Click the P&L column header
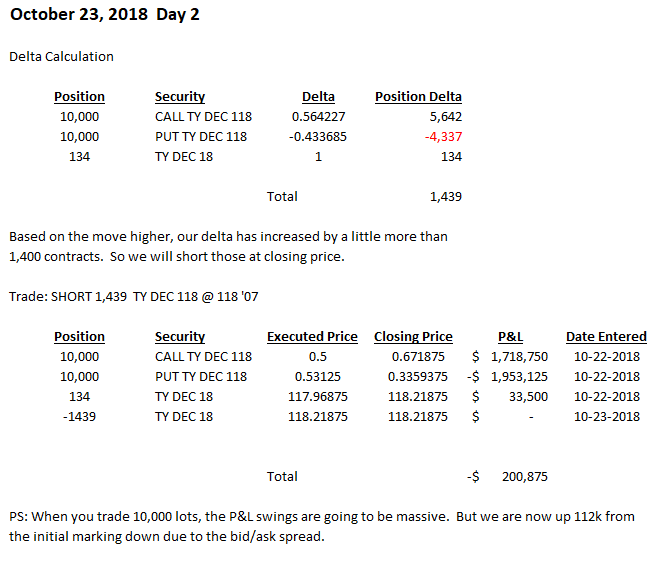Image resolution: width=663 pixels, height=564 pixels. (509, 337)
